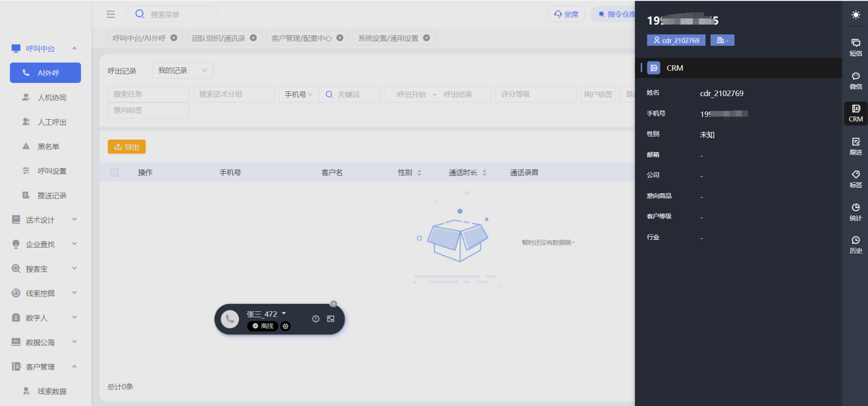Toggle the 离线 offline status pill

pos(263,326)
